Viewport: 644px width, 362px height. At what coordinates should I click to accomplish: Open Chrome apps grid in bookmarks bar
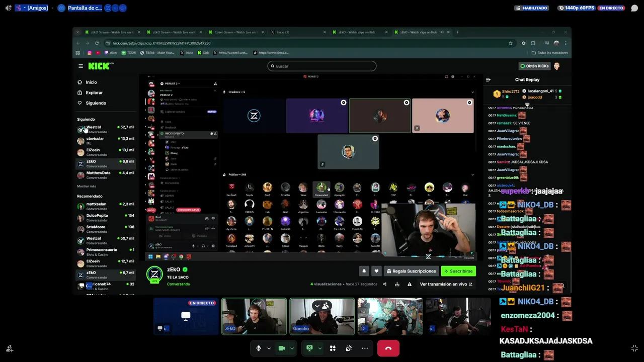77,53
